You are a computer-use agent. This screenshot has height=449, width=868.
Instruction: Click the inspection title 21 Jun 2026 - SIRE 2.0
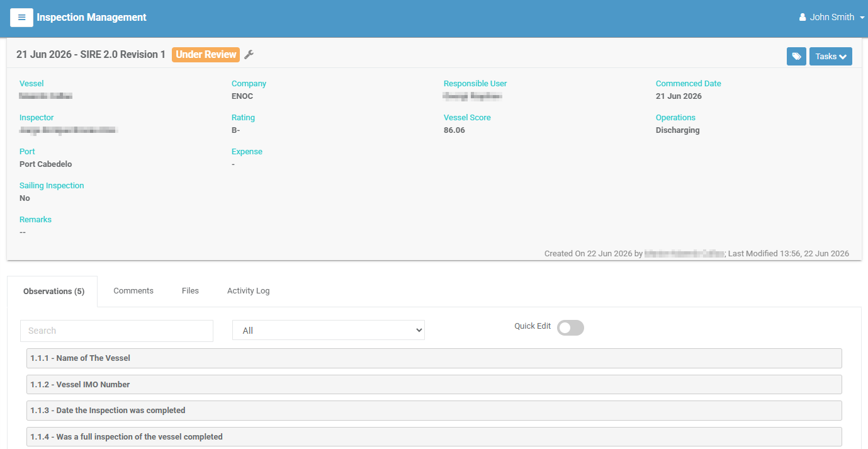coord(91,55)
